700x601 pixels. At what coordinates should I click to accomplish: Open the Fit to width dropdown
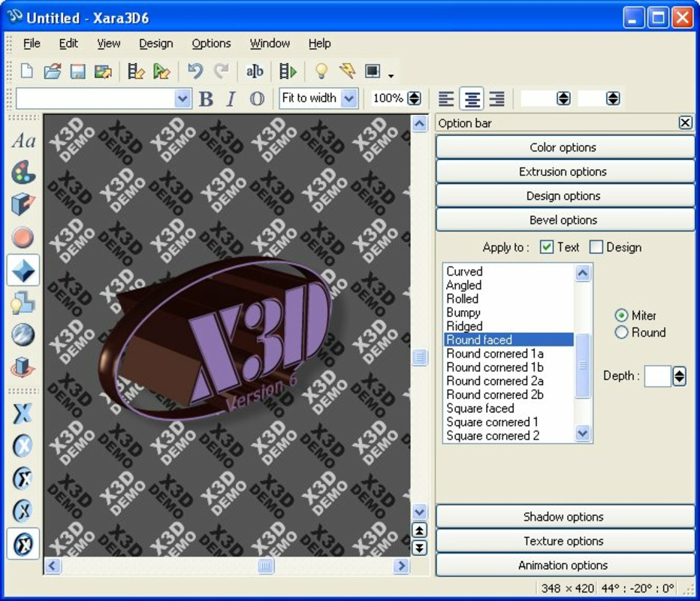click(348, 98)
